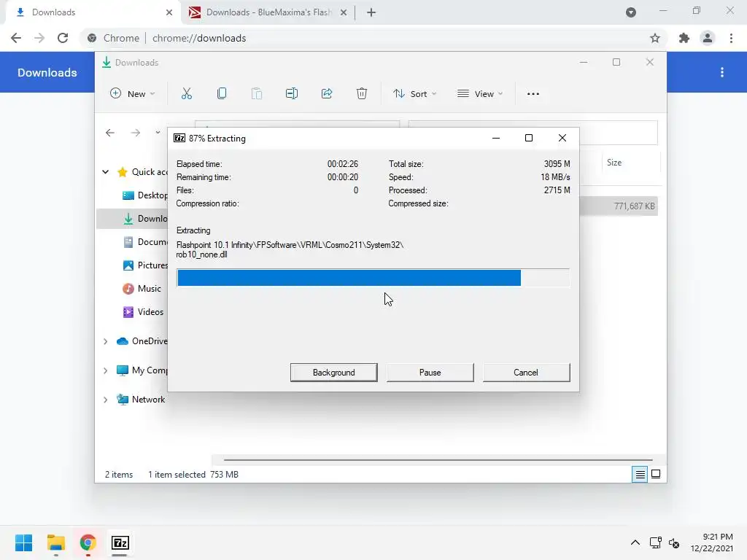Select Videos in the navigation pane
The width and height of the screenshot is (747, 560).
click(x=143, y=312)
